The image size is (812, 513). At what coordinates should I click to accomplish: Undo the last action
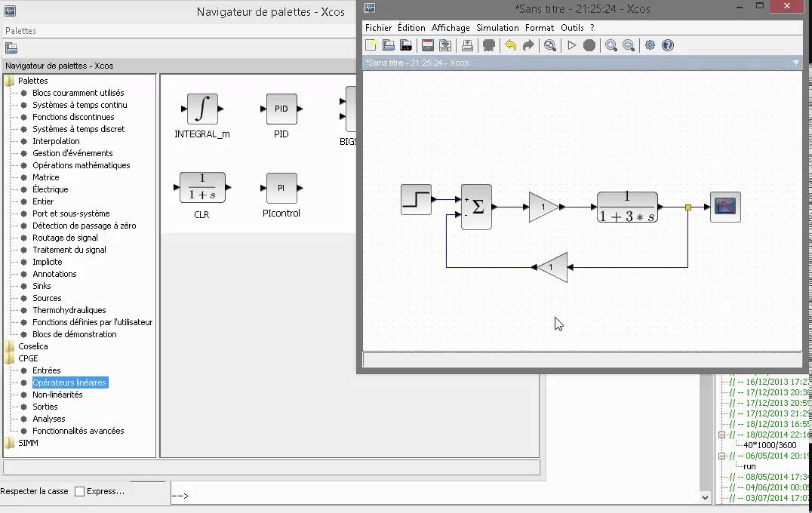point(511,45)
